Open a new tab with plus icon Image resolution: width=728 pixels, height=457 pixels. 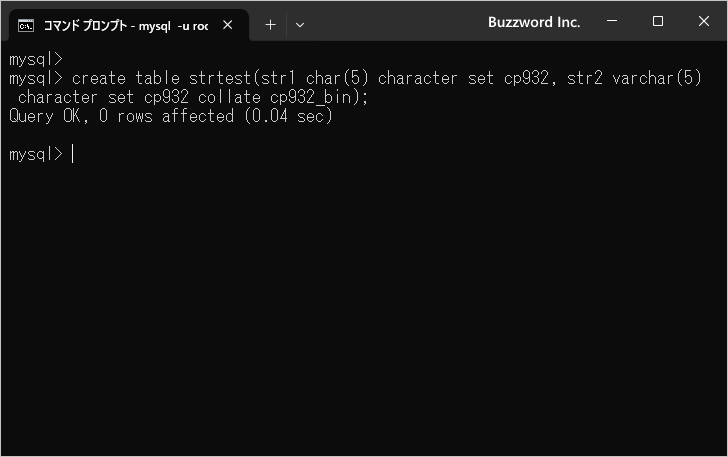[x=270, y=25]
